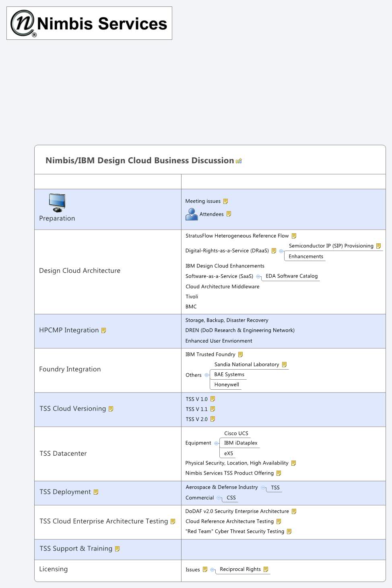Select the TSS Datacenter row label
Viewport: 392px width, 588px height.
click(63, 453)
